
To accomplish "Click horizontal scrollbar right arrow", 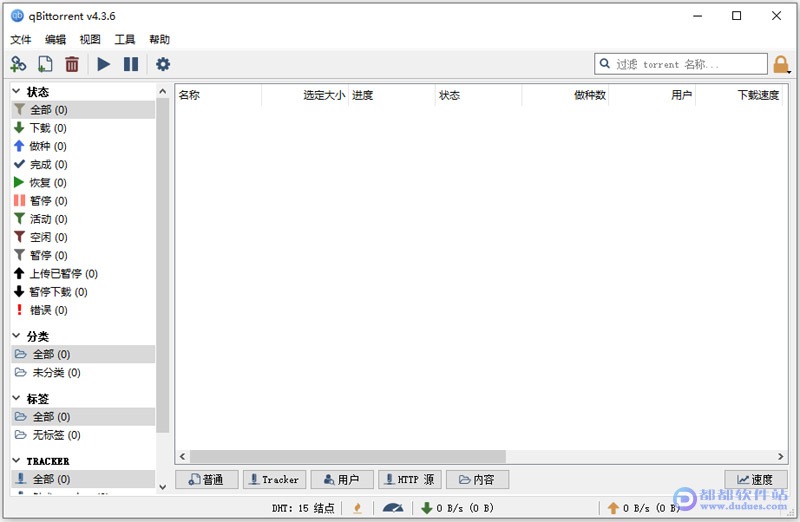I will [781, 456].
